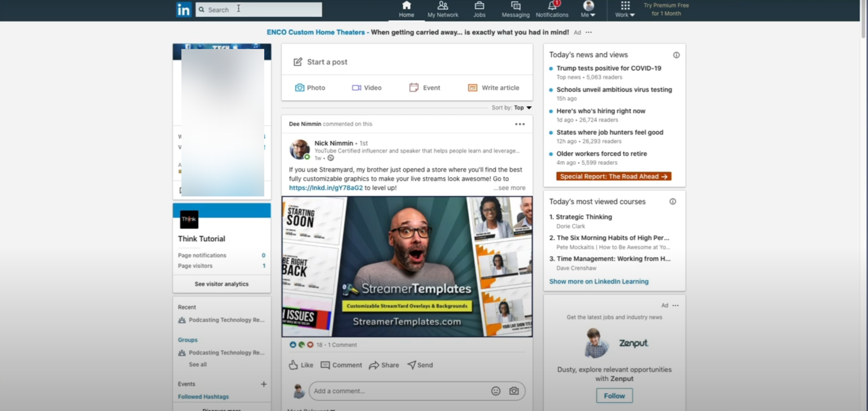Change feed Sort by Top dropdown
The height and width of the screenshot is (411, 868).
[x=522, y=108]
